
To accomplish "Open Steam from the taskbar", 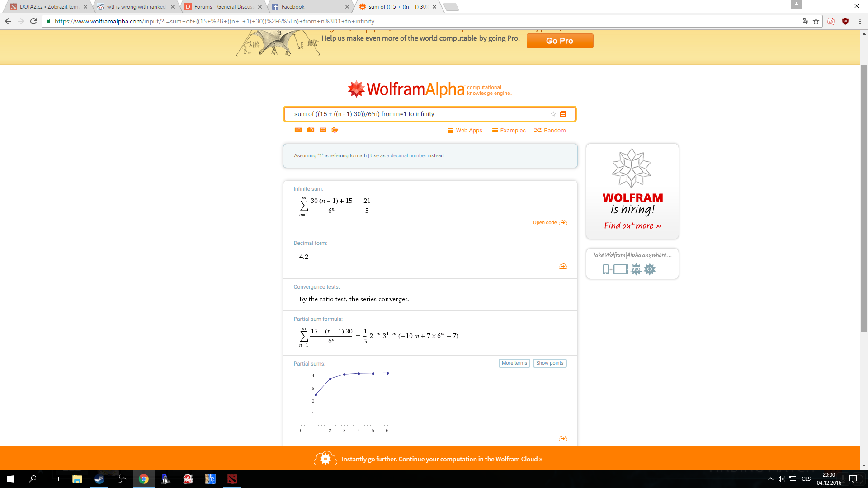I will pos(99,479).
